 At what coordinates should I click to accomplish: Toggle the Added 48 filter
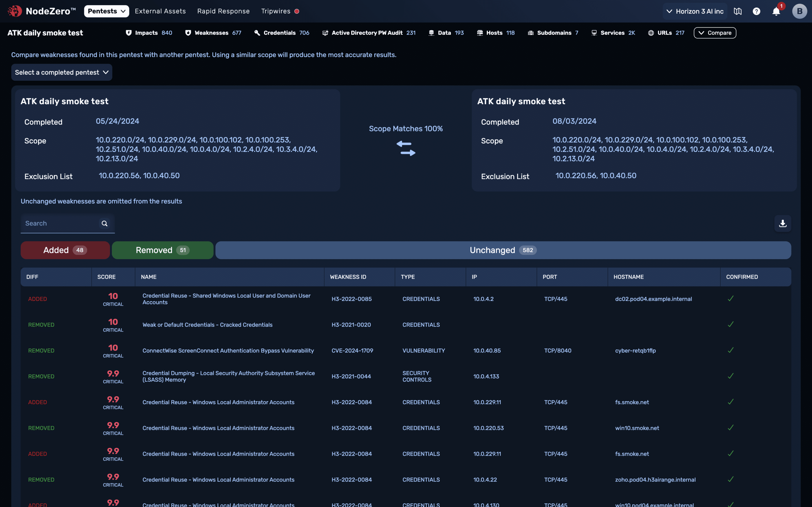[x=65, y=250]
